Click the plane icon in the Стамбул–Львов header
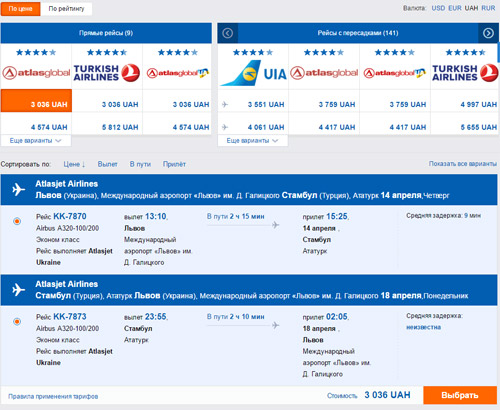 coord(19,290)
